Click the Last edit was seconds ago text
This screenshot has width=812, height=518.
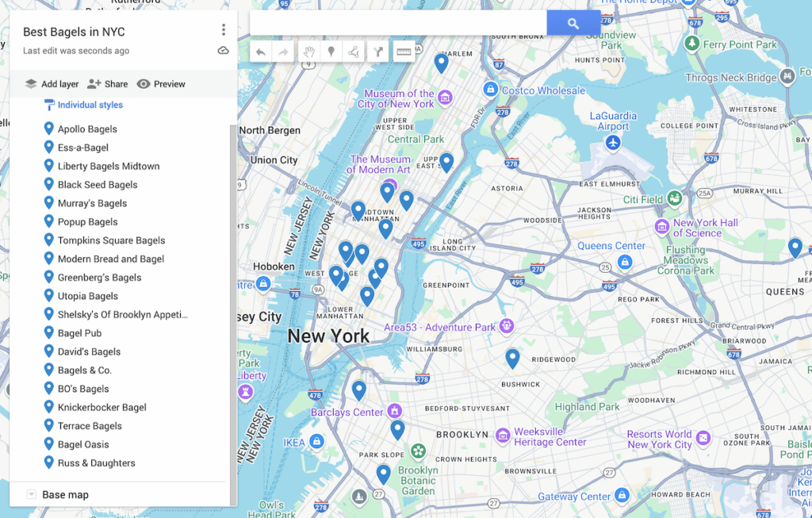point(76,51)
